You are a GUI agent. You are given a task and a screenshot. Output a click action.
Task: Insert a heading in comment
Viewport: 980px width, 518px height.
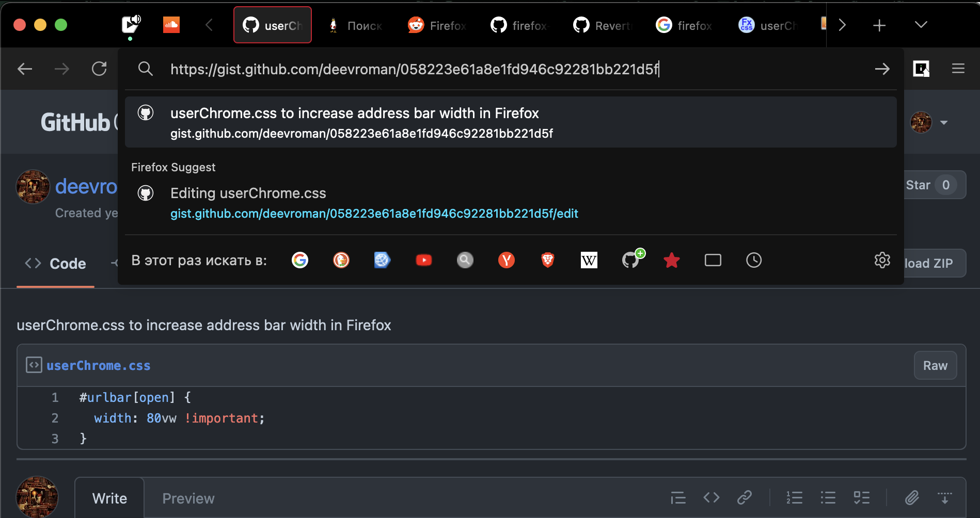tap(678, 498)
